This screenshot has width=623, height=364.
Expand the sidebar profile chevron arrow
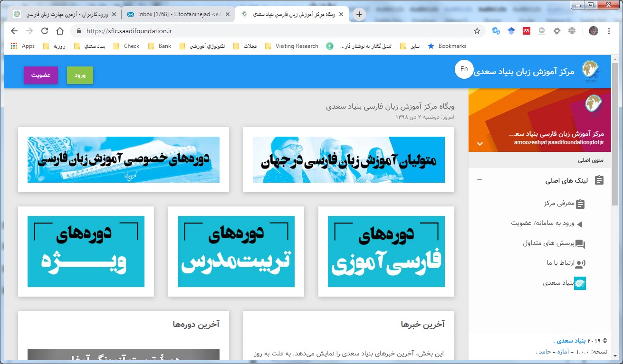tap(479, 144)
